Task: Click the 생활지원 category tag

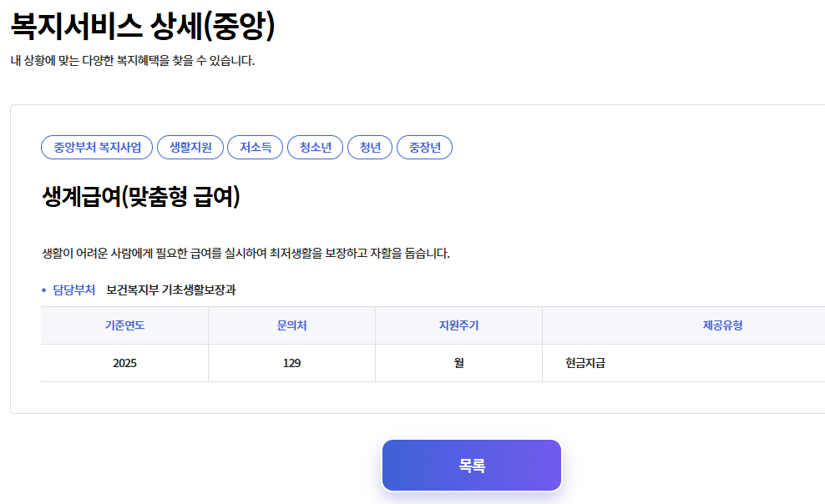Action: (x=190, y=147)
